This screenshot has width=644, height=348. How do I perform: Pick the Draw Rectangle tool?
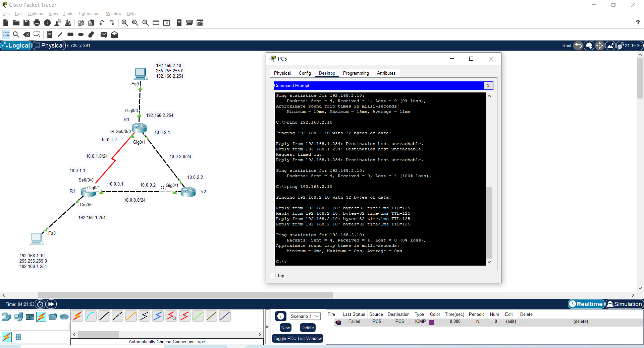click(70, 34)
